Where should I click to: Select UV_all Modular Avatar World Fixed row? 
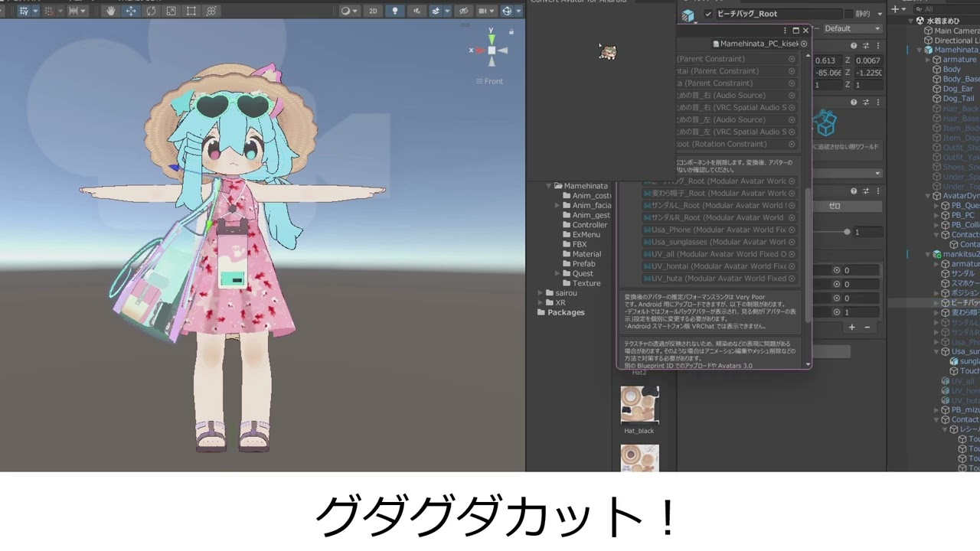pos(720,254)
